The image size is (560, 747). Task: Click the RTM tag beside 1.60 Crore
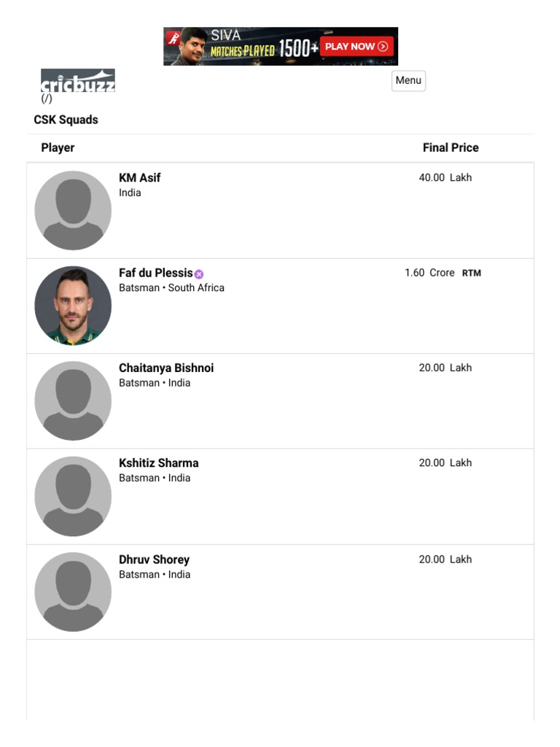472,274
